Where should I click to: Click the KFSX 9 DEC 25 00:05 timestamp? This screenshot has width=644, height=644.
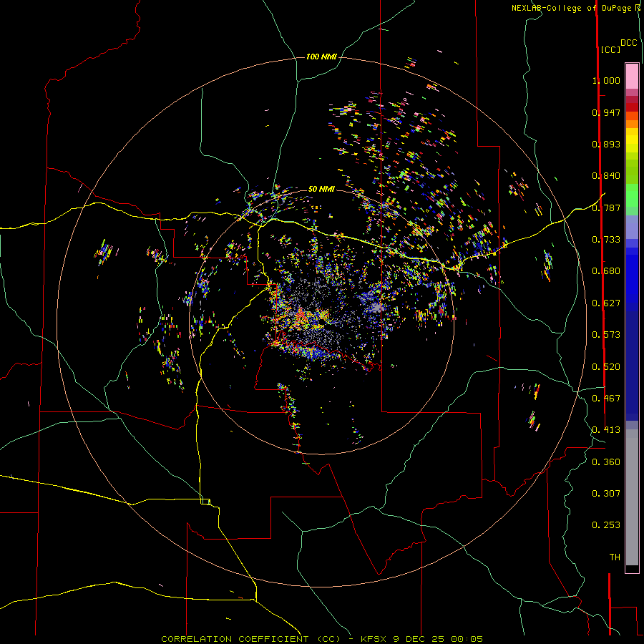(421, 639)
